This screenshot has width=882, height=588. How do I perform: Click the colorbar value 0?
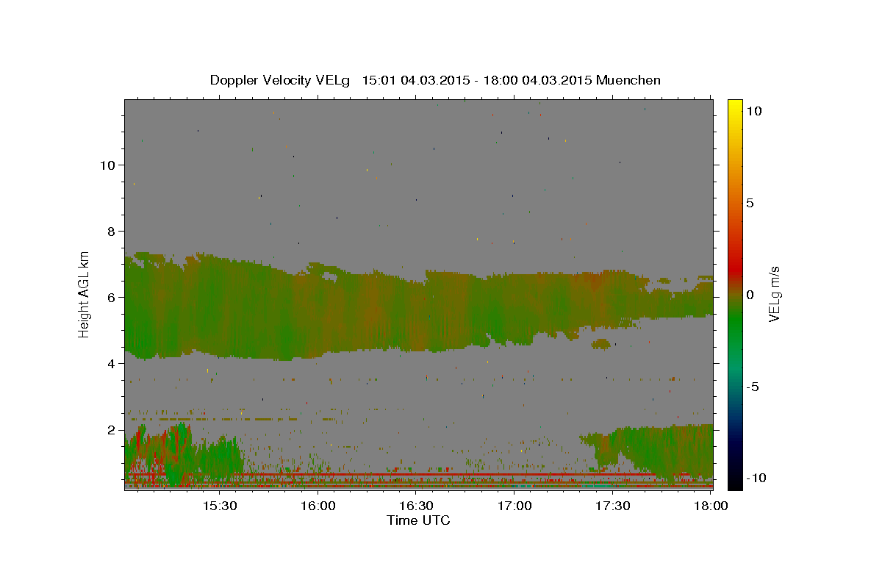750,295
